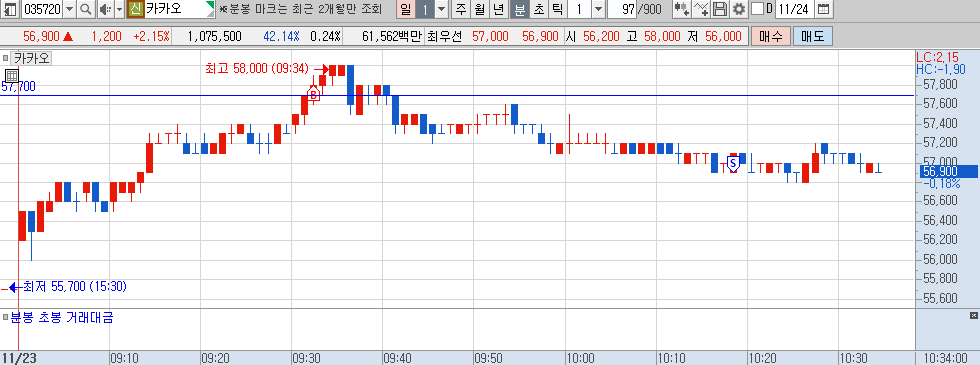Click the green 신 badge icon
Screen dimensions: 980x365
tap(135, 9)
